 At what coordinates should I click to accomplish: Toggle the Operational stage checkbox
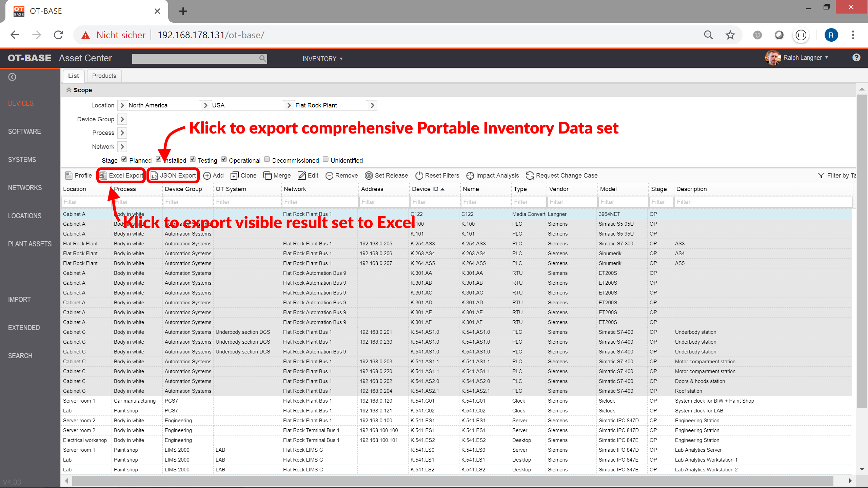pyautogui.click(x=224, y=159)
